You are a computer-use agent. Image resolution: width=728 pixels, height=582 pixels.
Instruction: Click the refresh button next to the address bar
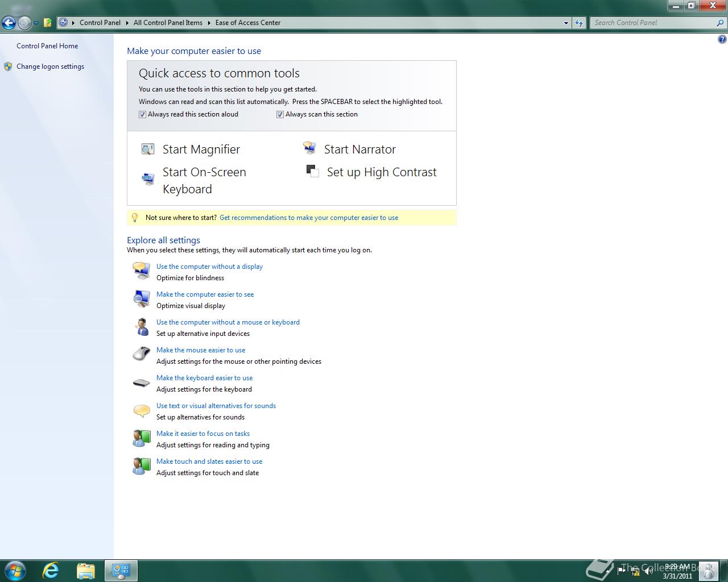579,23
